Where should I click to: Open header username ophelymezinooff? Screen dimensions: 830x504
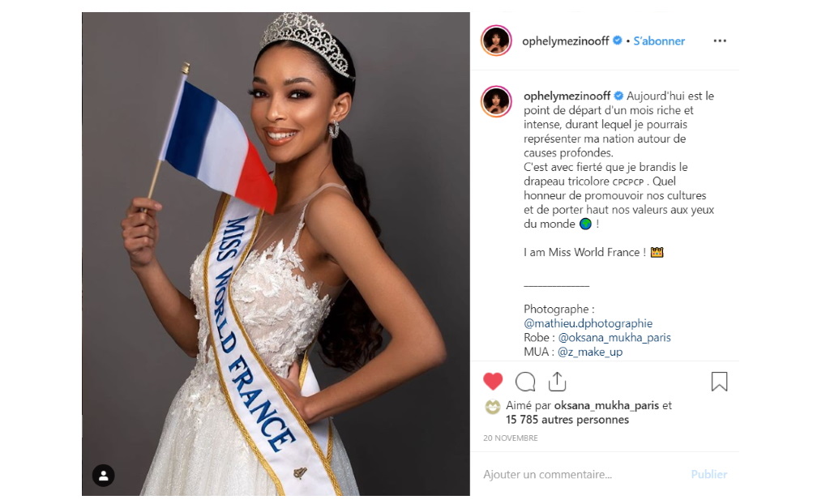(x=565, y=41)
